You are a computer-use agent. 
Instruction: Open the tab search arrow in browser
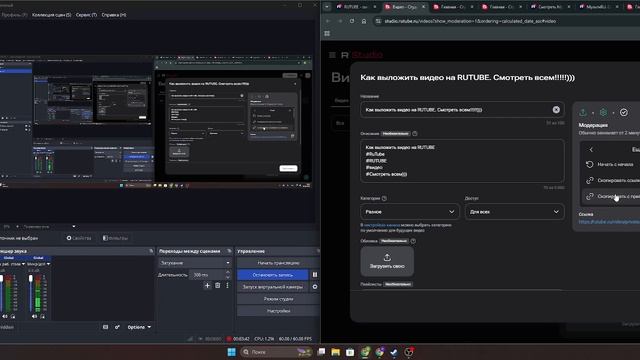pyautogui.click(x=327, y=7)
